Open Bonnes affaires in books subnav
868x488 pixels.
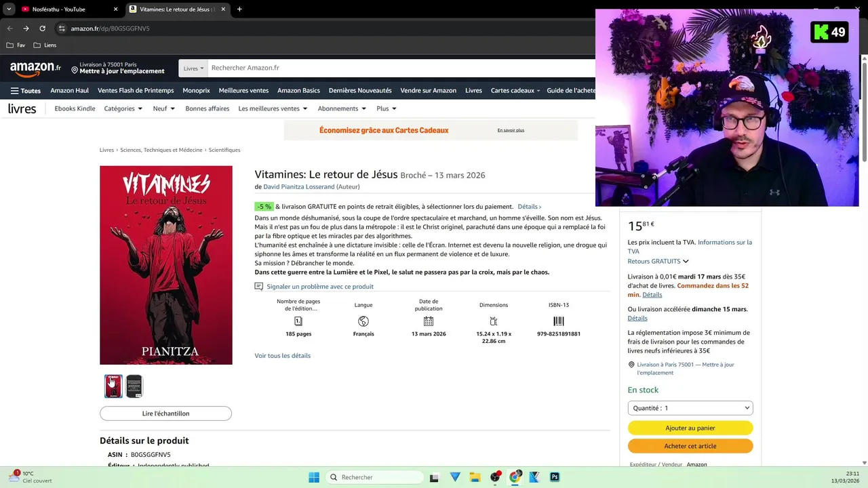point(207,108)
